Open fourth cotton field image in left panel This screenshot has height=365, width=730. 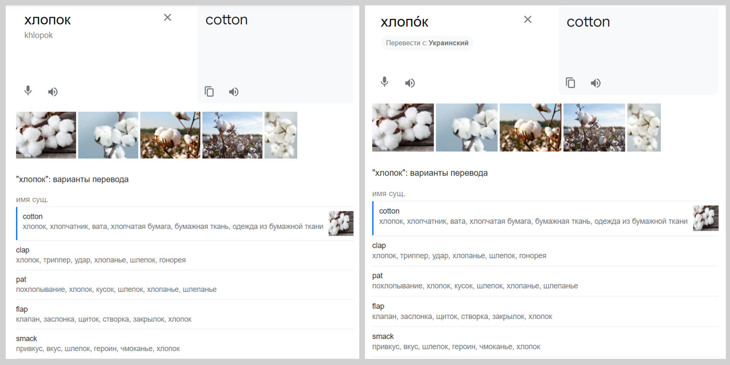pos(232,135)
